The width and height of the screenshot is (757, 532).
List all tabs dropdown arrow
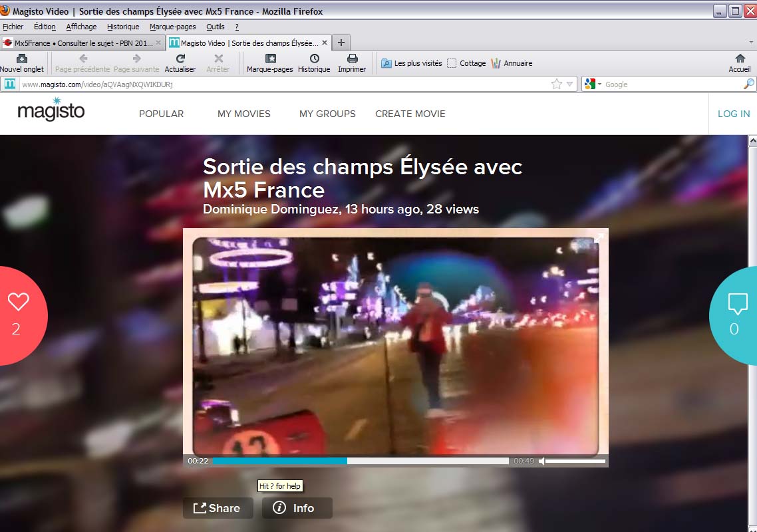click(751, 43)
